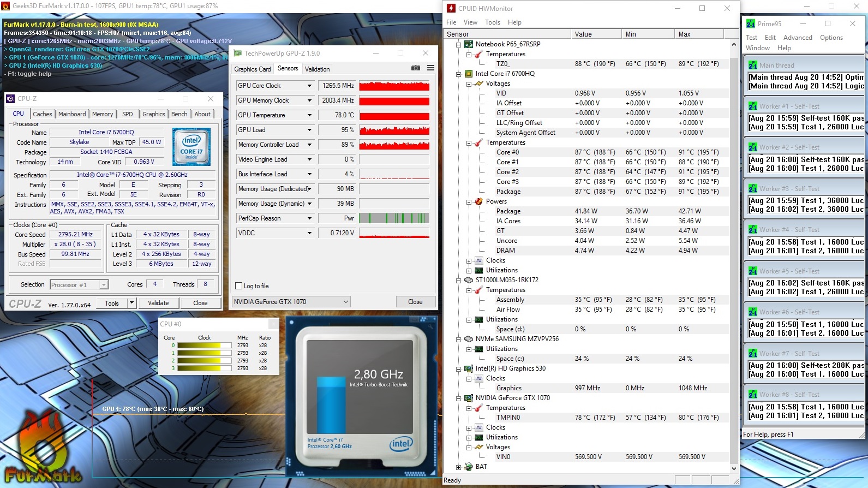Viewport: 868px width, 488px height.
Task: Open the Validation tab in GPU-Z
Action: click(317, 69)
